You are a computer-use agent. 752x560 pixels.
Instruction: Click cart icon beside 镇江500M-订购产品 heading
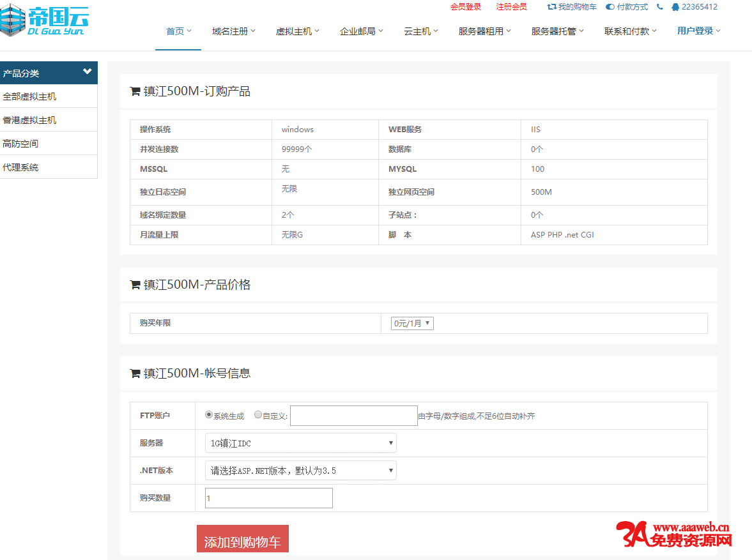coord(135,92)
